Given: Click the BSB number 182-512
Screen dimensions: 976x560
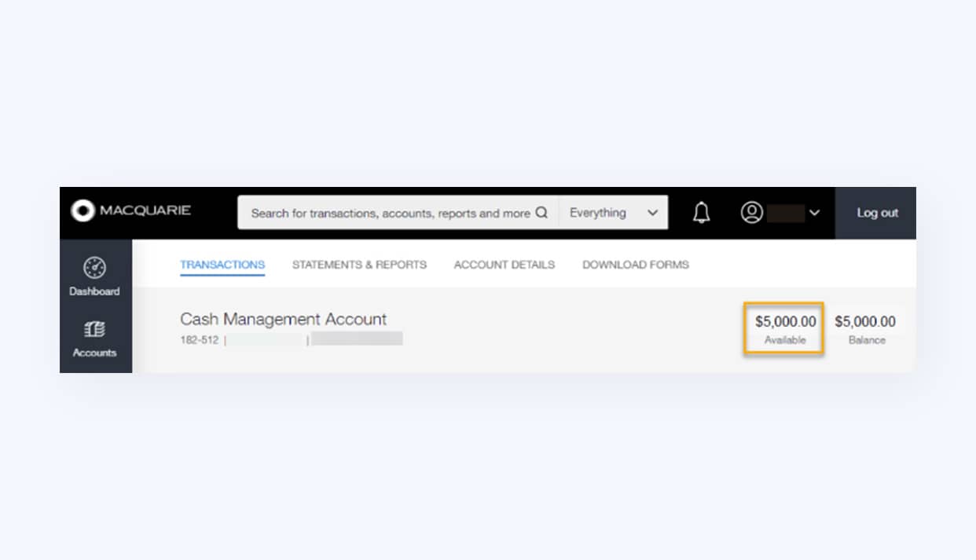Looking at the screenshot, I should click(x=200, y=340).
